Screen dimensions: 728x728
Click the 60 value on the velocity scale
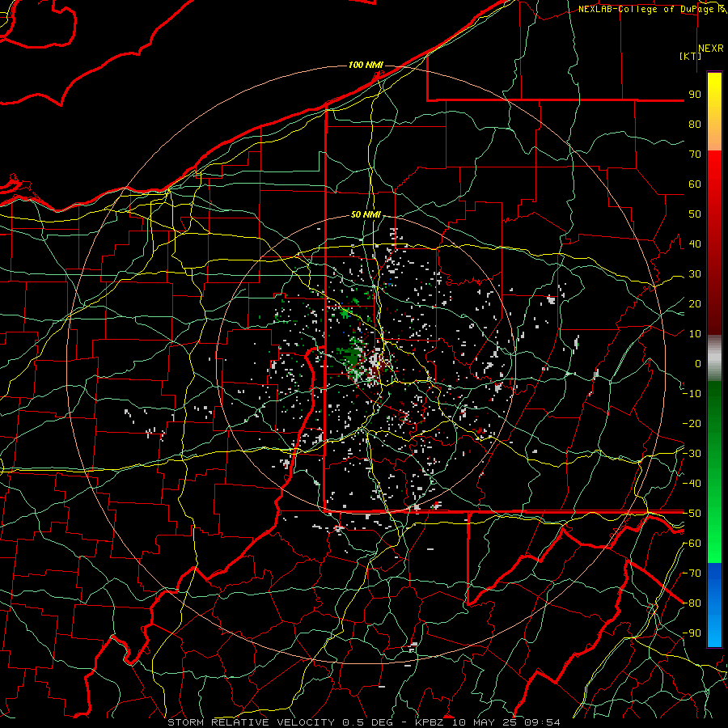695,184
